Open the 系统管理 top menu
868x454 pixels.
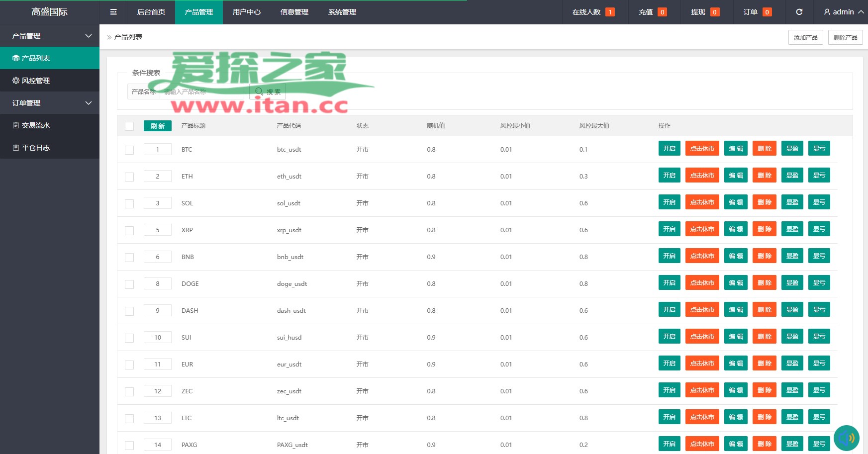point(342,12)
